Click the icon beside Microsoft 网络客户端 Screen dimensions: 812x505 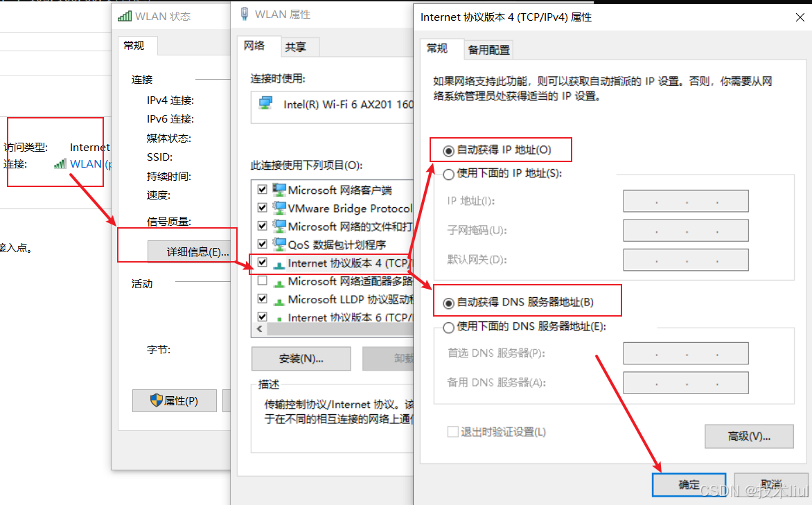(279, 188)
